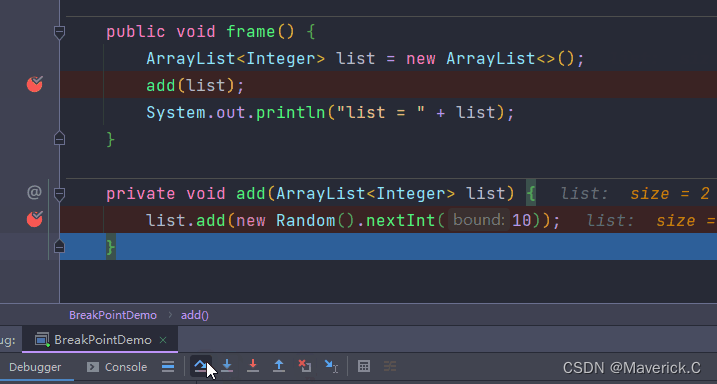The image size is (717, 384).
Task: Click fold marker at frame() closing brace
Action: point(59,139)
